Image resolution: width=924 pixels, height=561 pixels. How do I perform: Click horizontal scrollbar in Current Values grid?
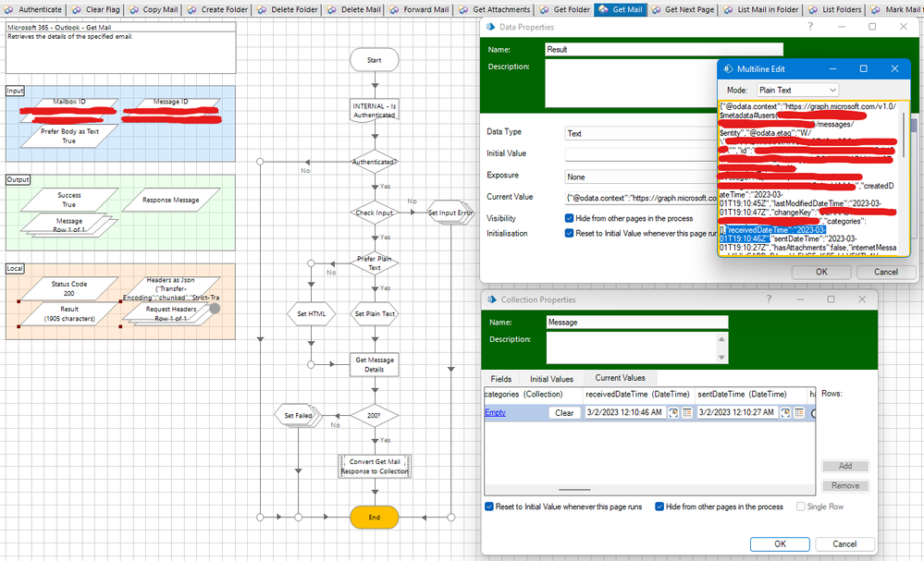pyautogui.click(x=574, y=489)
